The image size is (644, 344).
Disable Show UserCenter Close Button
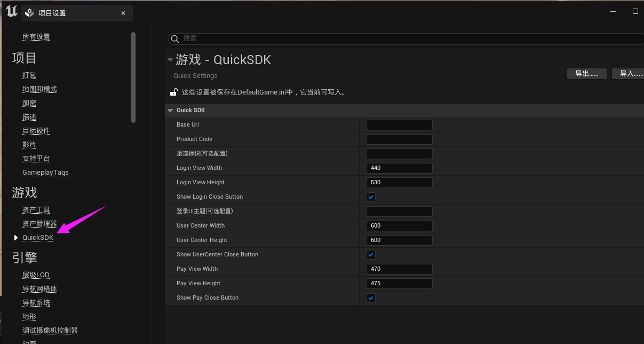(371, 255)
